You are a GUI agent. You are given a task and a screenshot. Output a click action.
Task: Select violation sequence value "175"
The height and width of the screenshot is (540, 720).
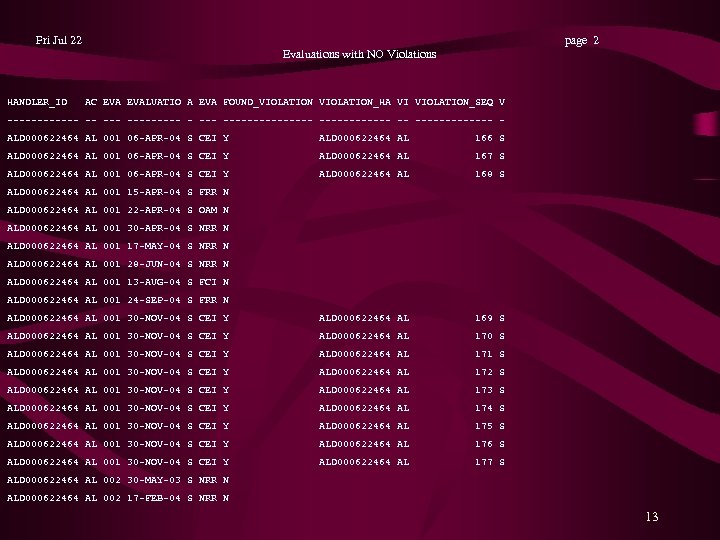[x=484, y=426]
